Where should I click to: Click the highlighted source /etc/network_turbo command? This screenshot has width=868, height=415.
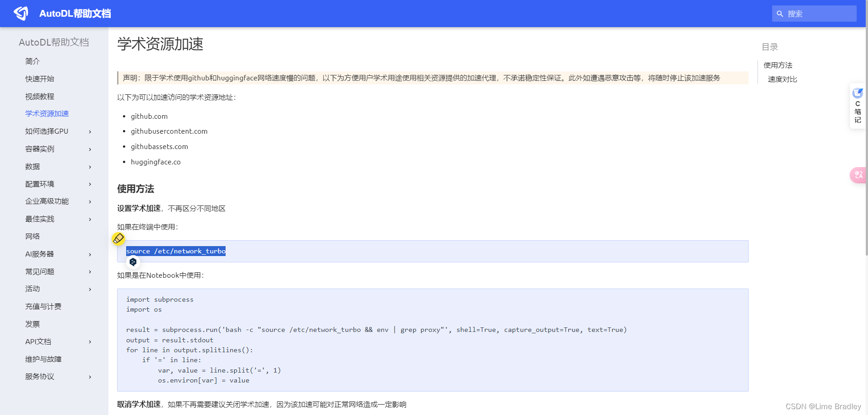pyautogui.click(x=176, y=251)
